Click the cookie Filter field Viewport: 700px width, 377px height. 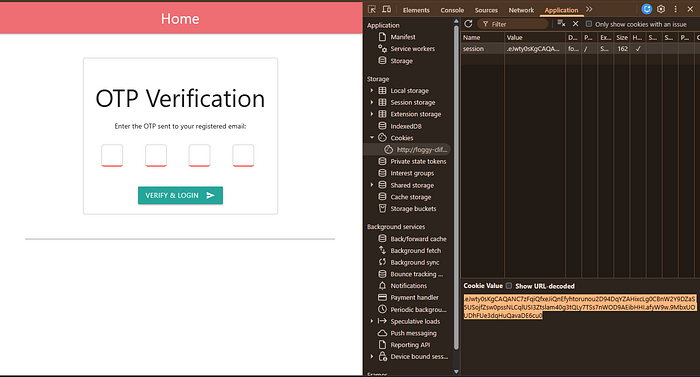click(x=512, y=24)
